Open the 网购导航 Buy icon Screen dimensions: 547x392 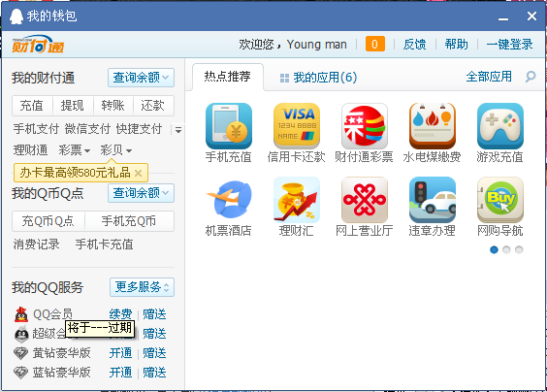(499, 200)
